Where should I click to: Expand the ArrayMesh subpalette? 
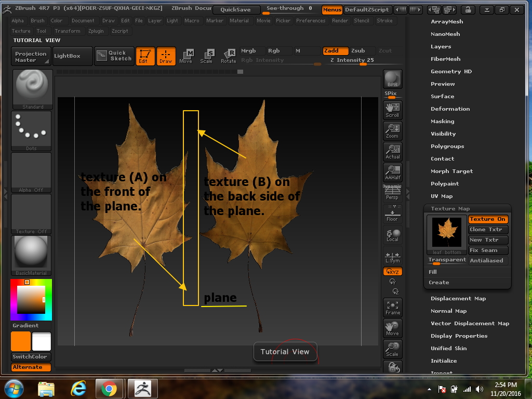[447, 22]
